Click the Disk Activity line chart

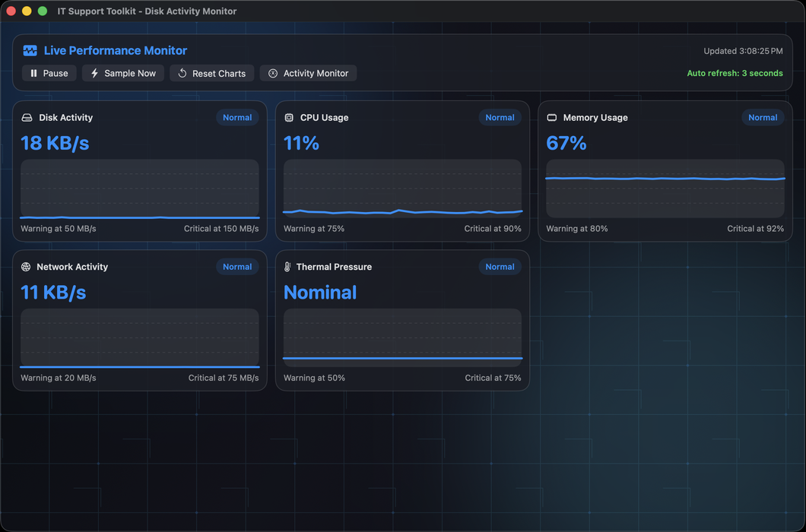140,188
